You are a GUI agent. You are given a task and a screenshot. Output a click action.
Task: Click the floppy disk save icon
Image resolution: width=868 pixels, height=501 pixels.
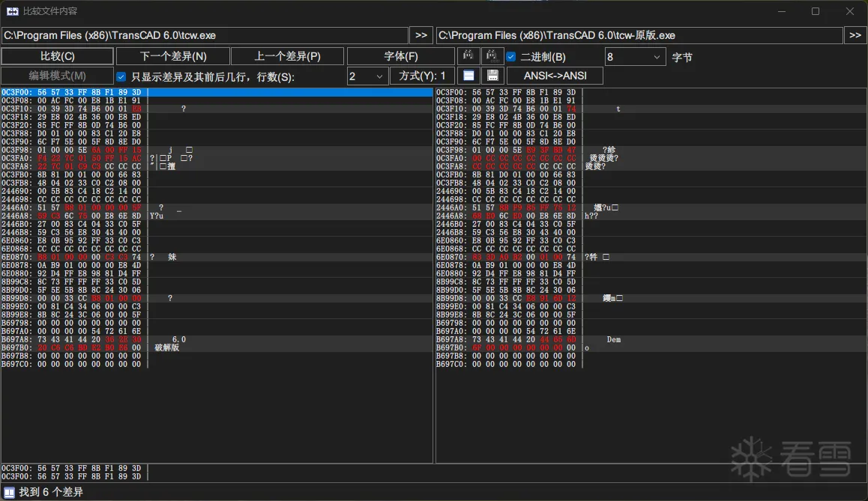(492, 76)
